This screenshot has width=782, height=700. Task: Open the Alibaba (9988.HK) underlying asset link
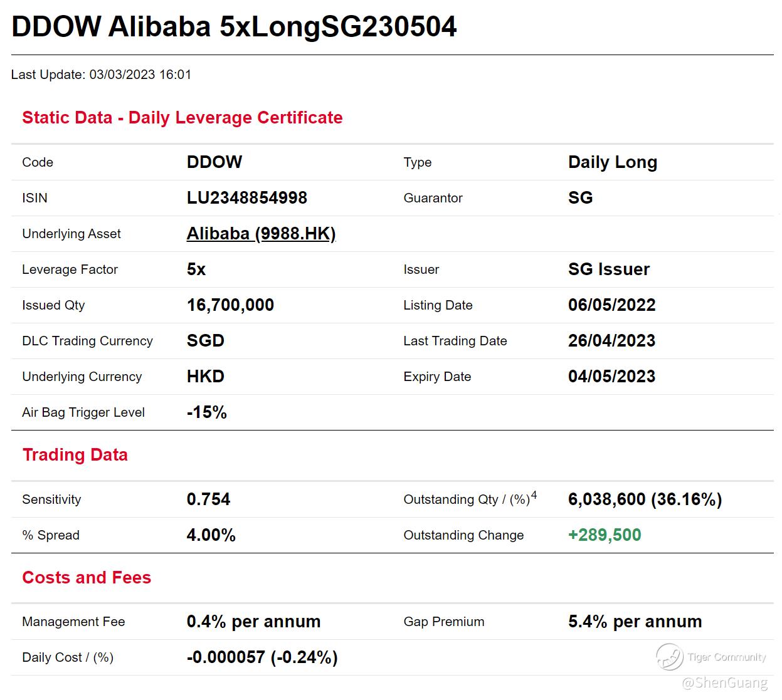(x=261, y=234)
